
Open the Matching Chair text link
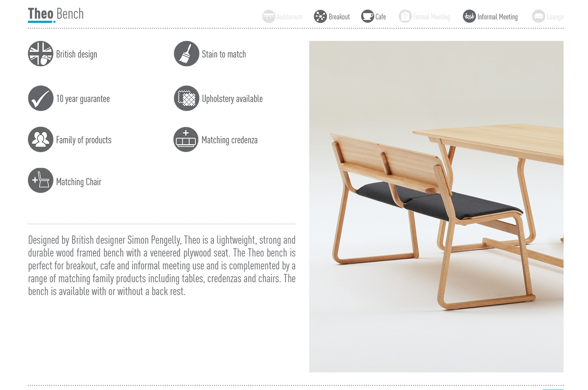(79, 182)
